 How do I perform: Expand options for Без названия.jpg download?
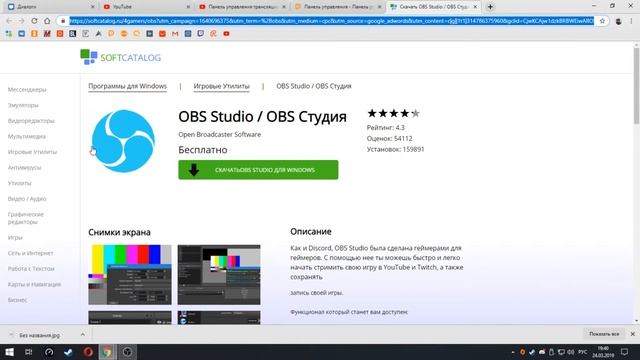point(83,334)
